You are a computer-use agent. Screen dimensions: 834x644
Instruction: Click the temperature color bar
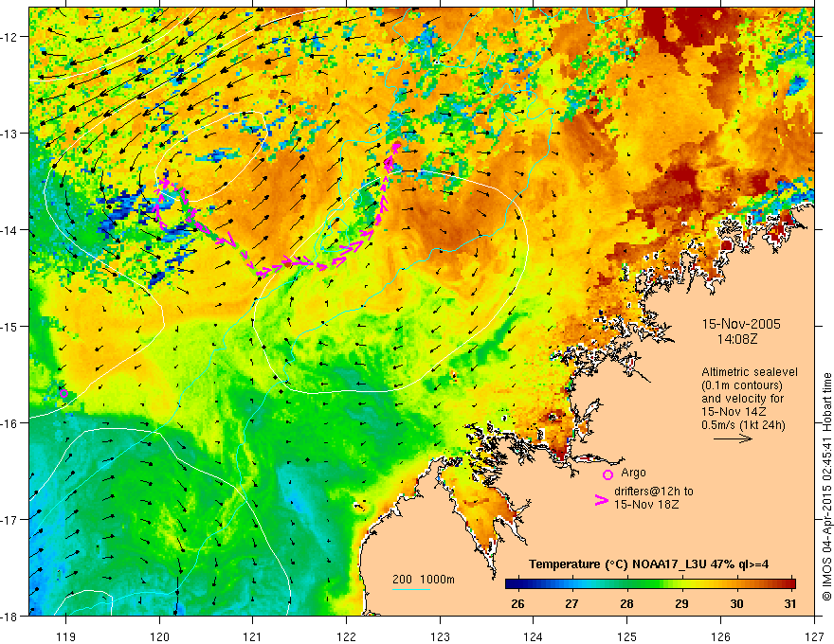point(650,584)
